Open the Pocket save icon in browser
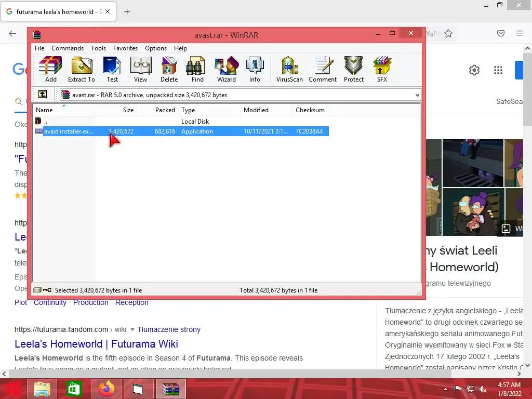Image resolution: width=532 pixels, height=399 pixels. click(x=501, y=33)
